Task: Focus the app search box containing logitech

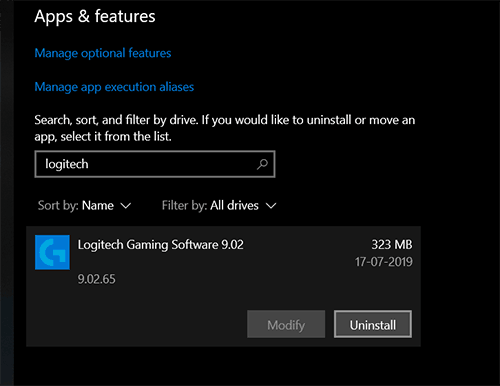Action: (155, 164)
